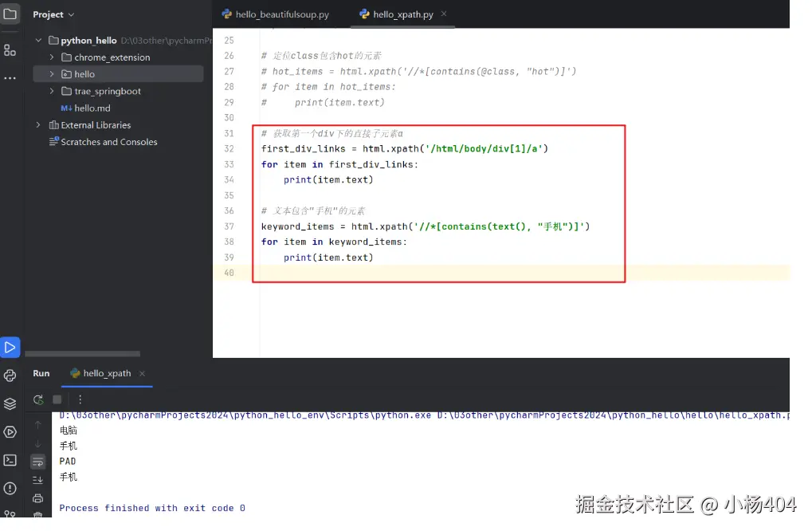The image size is (812, 531).
Task: Click 'print(item.text)' on line 39
Action: pos(328,258)
